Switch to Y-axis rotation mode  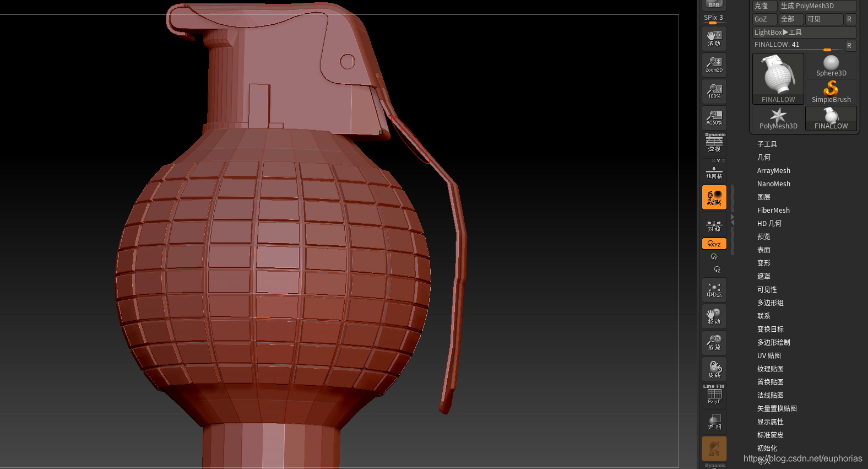coord(714,257)
